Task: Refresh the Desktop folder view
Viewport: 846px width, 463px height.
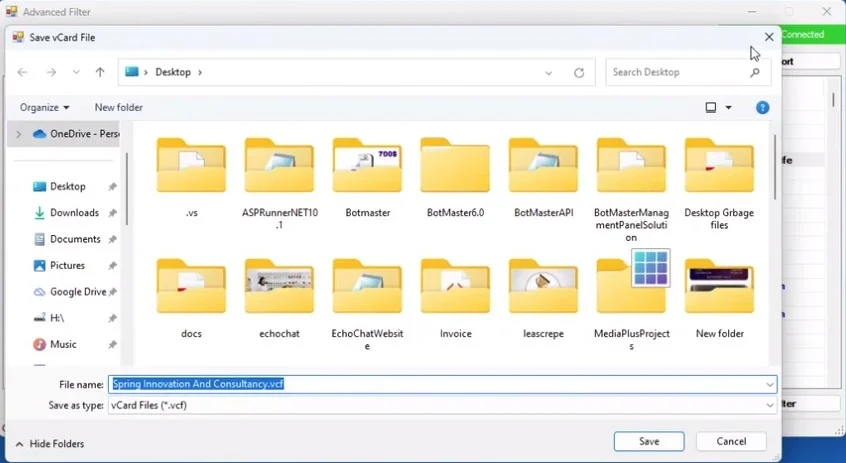Action: pos(579,72)
